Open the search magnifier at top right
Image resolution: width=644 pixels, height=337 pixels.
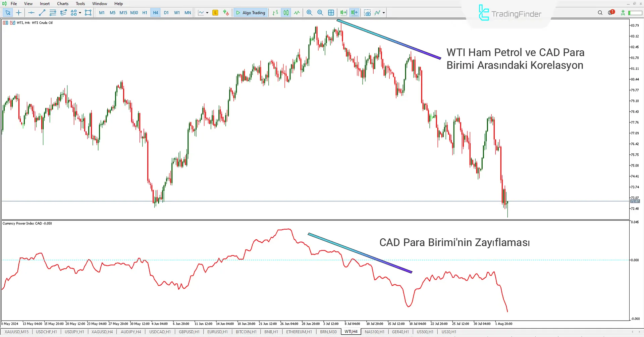coord(600,13)
